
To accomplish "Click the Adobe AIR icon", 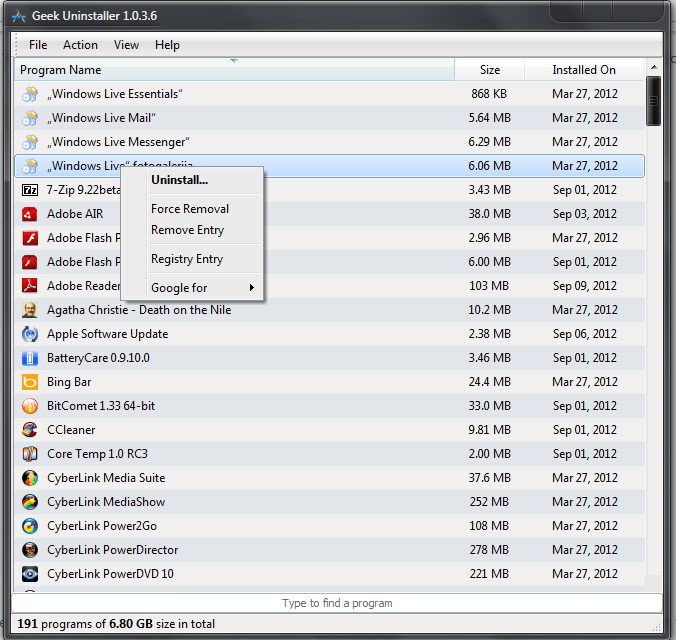I will (x=30, y=214).
